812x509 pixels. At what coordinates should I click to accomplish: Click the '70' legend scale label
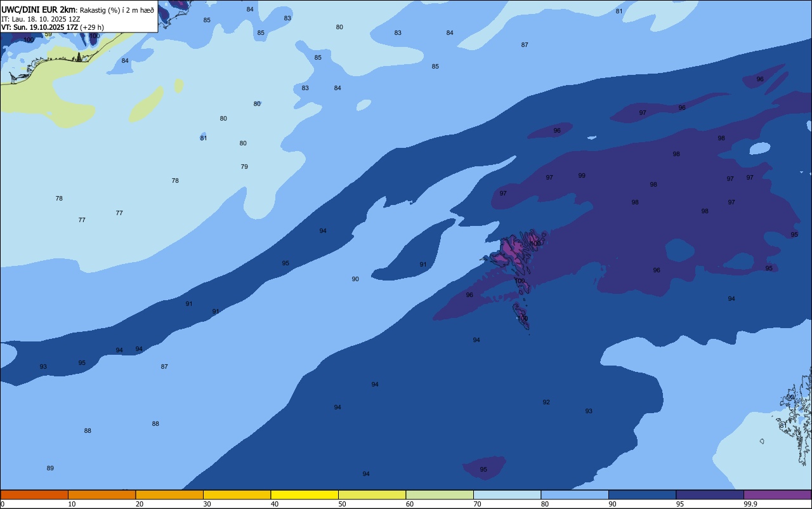click(477, 504)
